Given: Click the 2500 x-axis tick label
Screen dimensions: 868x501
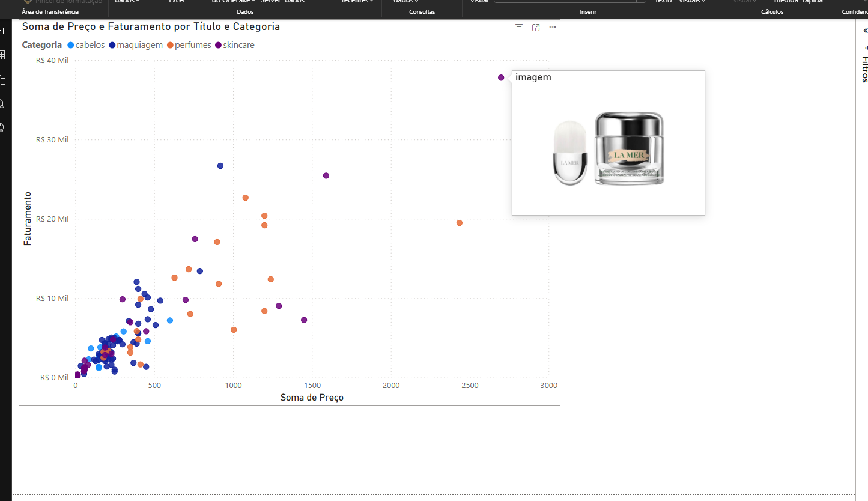Looking at the screenshot, I should tap(470, 386).
